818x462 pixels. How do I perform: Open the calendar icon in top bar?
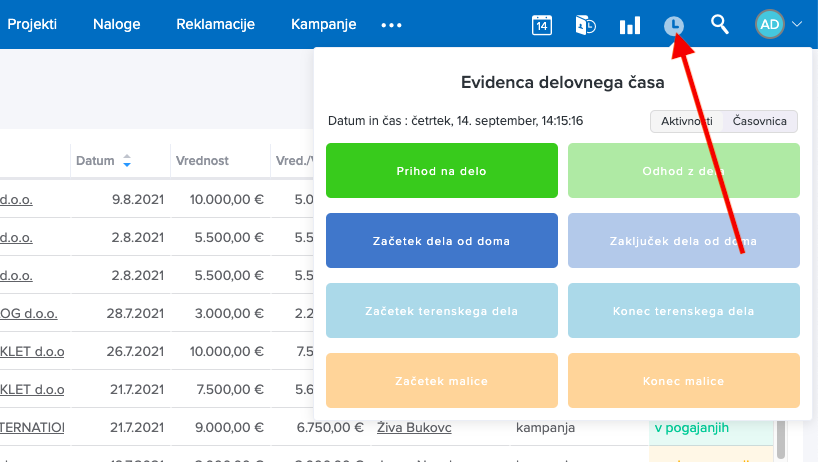tap(541, 25)
